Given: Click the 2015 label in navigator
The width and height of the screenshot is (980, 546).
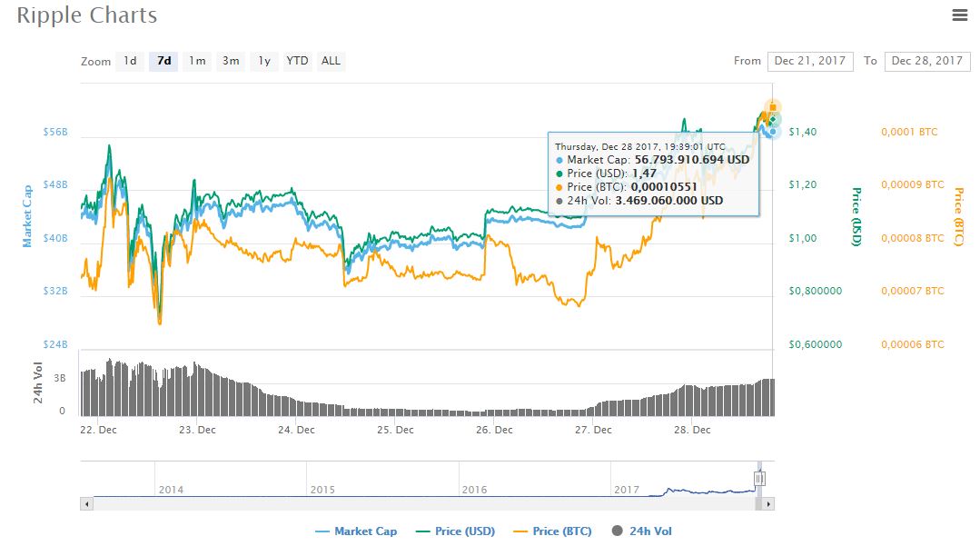Looking at the screenshot, I should [x=322, y=490].
